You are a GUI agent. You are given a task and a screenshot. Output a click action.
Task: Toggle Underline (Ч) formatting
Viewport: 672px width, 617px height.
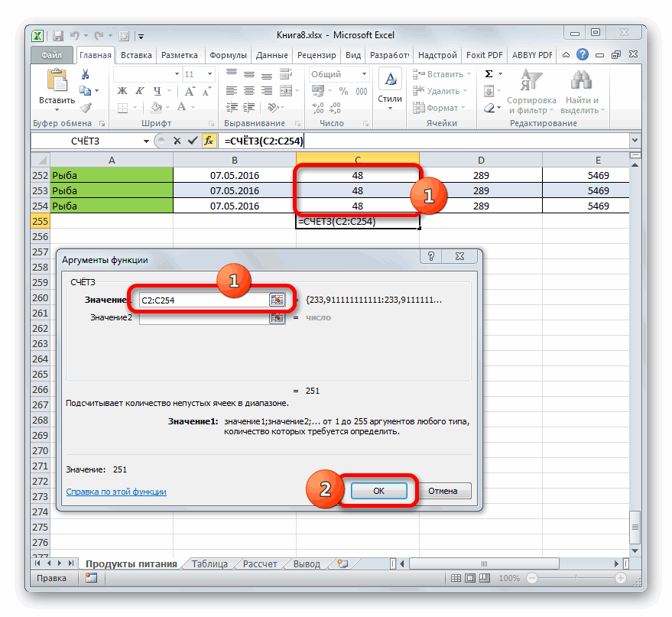tap(157, 91)
